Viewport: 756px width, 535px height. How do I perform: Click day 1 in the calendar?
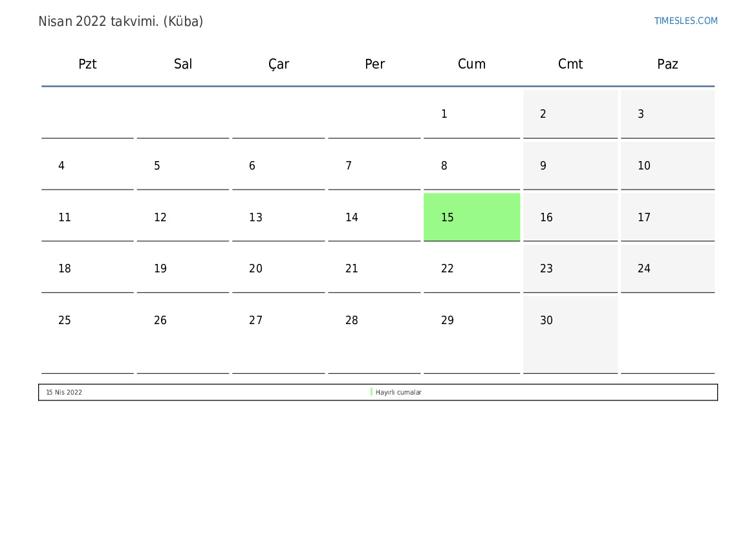471,114
